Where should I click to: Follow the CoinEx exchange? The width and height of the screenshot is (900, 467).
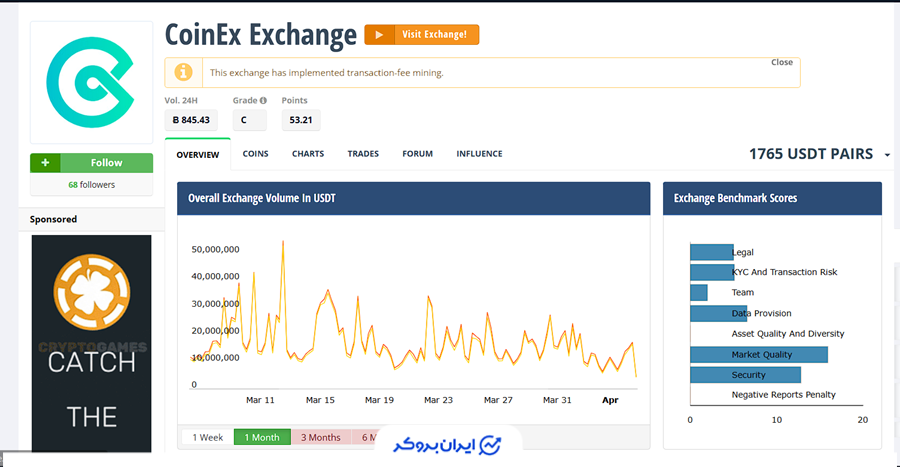tap(106, 163)
